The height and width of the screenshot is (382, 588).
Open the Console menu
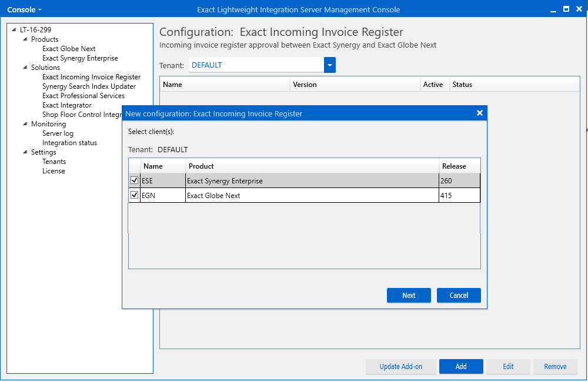(24, 10)
